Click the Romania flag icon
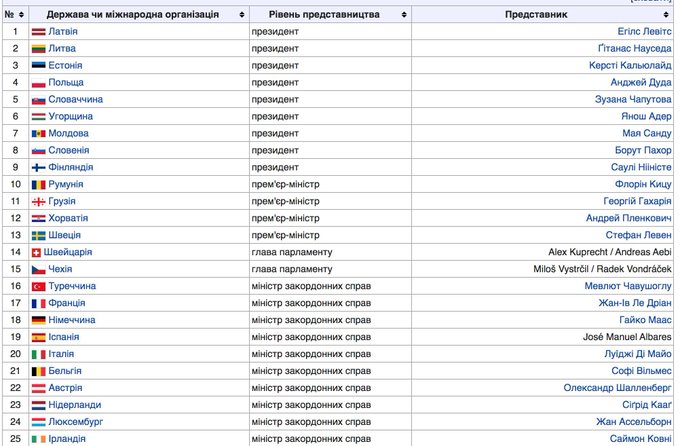Screen dimensions: 680x446 tap(39, 185)
